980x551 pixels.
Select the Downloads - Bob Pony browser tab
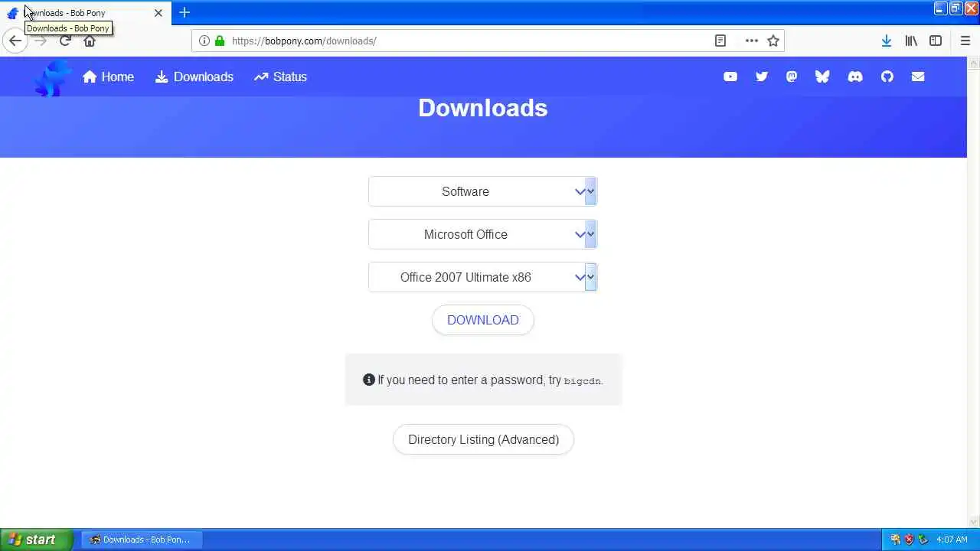pyautogui.click(x=84, y=13)
